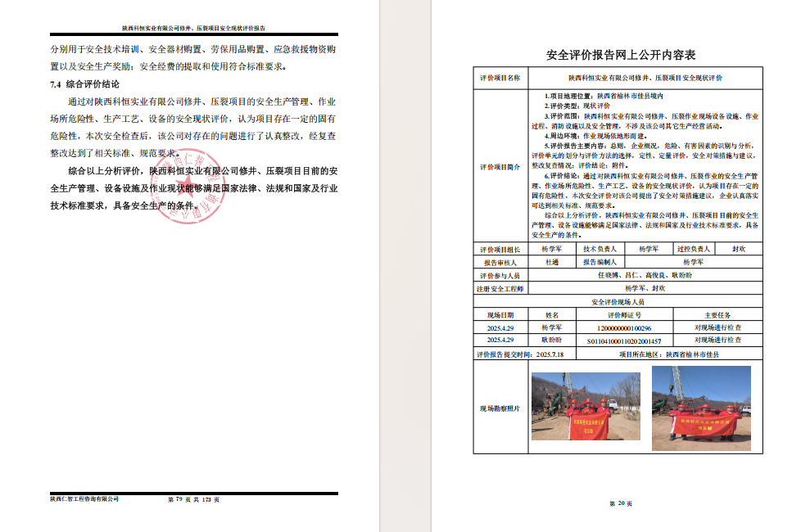Click the left site survey photo
This screenshot has height=532, width=810.
click(574, 406)
